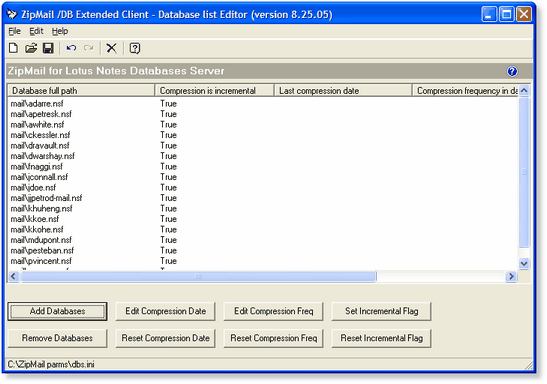Viewport: 547px width, 384px height.
Task: Click the Add Databases button
Action: coord(57,311)
